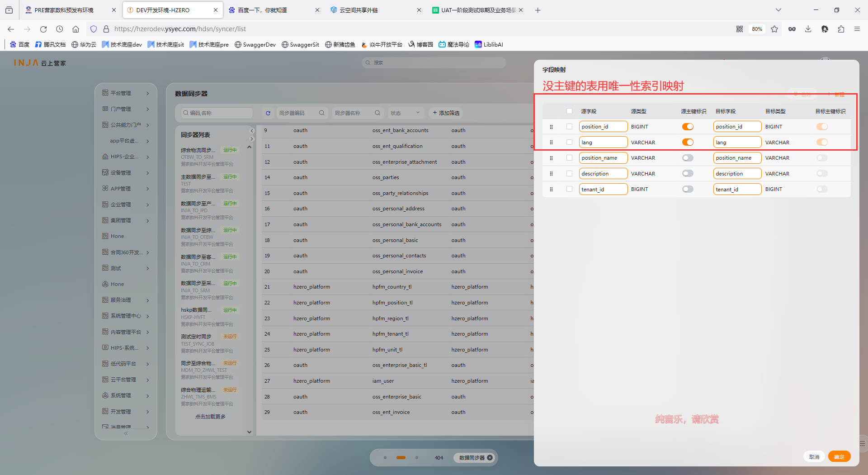Open the browser application menu

(x=857, y=29)
